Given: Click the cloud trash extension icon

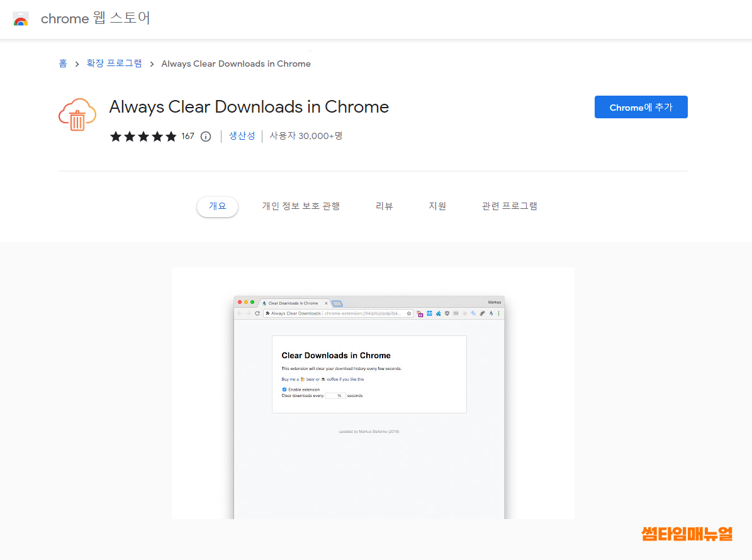Looking at the screenshot, I should pyautogui.click(x=77, y=115).
